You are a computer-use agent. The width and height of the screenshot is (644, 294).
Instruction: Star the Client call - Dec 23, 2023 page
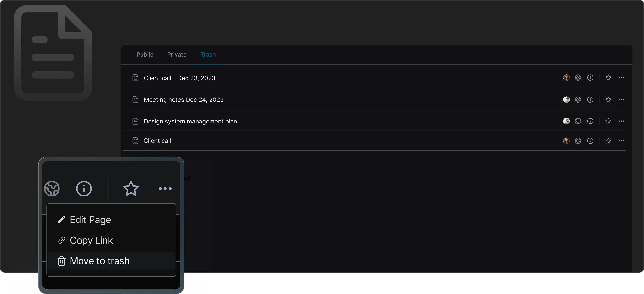[x=608, y=78]
